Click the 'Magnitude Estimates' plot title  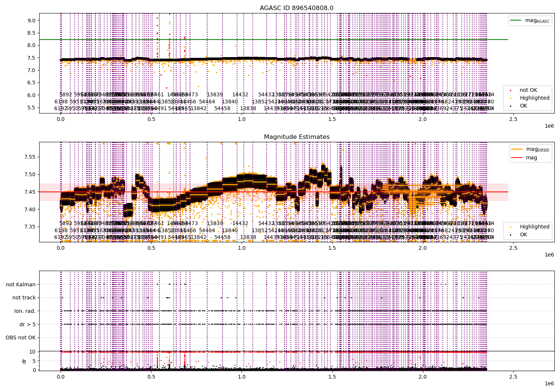tap(296, 137)
